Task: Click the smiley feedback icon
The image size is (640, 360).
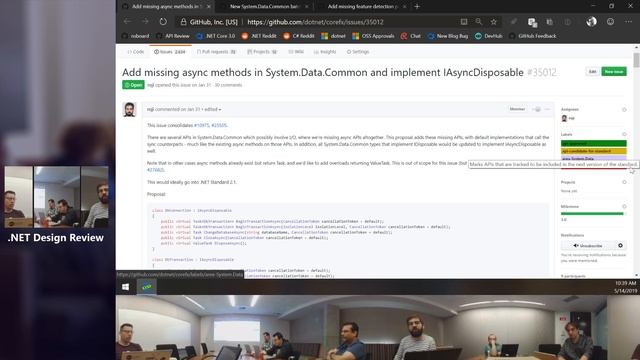Action: point(610,22)
